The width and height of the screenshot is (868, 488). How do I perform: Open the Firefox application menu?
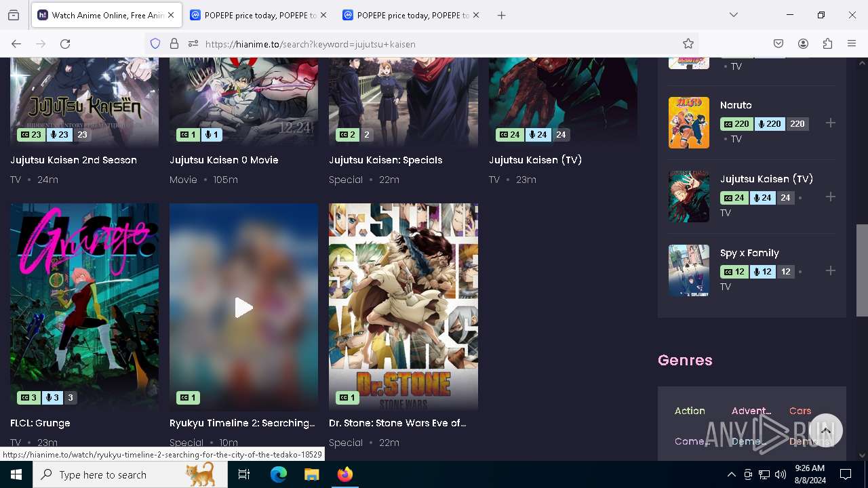click(852, 44)
